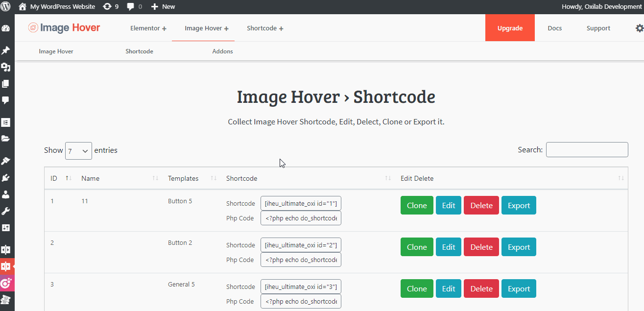Viewport: 644px width, 311px height.
Task: Open the Support link
Action: point(598,28)
